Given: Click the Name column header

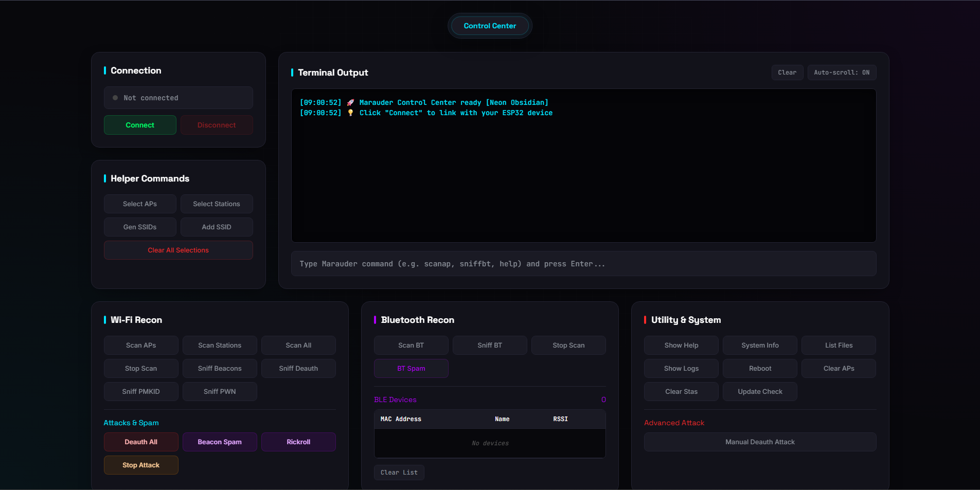Looking at the screenshot, I should tap(502, 419).
